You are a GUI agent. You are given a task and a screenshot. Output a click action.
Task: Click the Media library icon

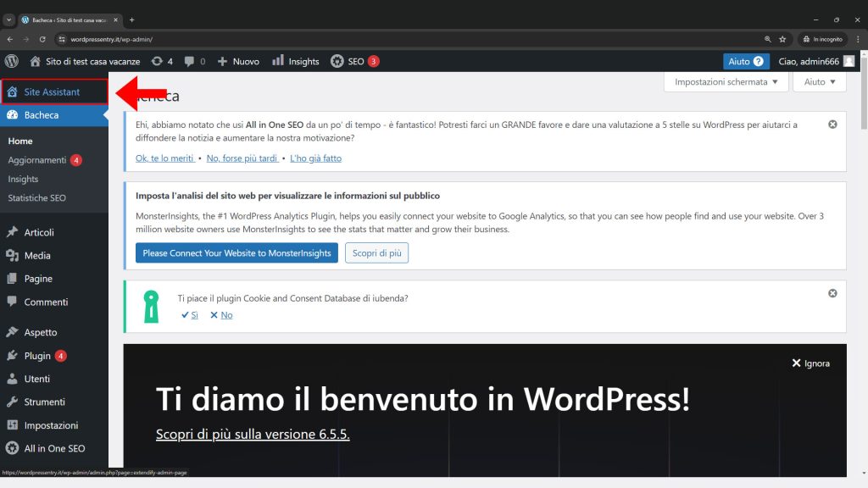click(12, 255)
